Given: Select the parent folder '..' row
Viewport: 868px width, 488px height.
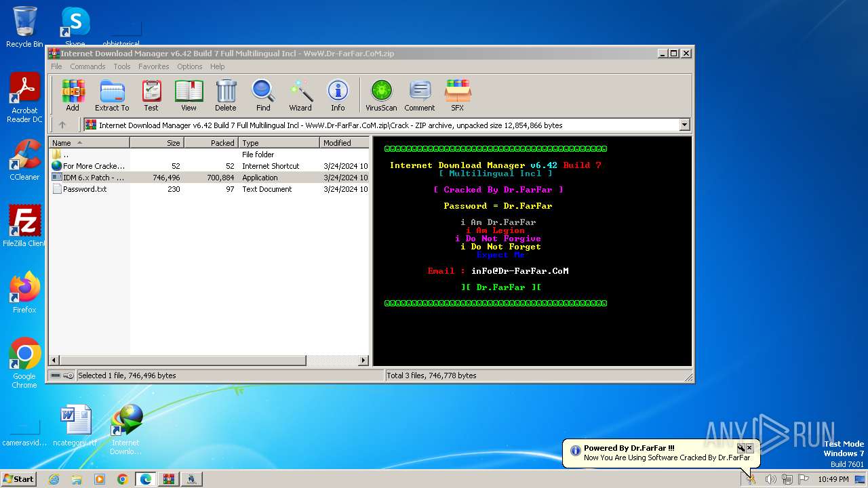Looking at the screenshot, I should pos(209,155).
